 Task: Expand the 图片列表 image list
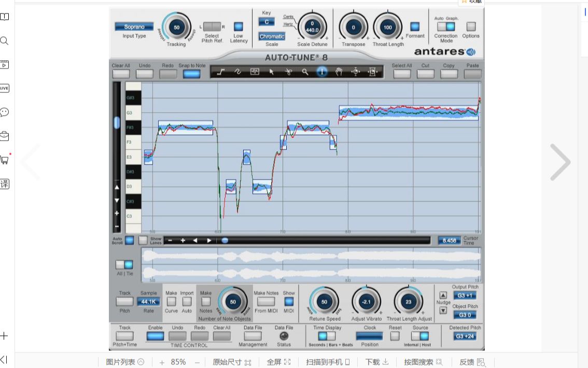coord(125,362)
